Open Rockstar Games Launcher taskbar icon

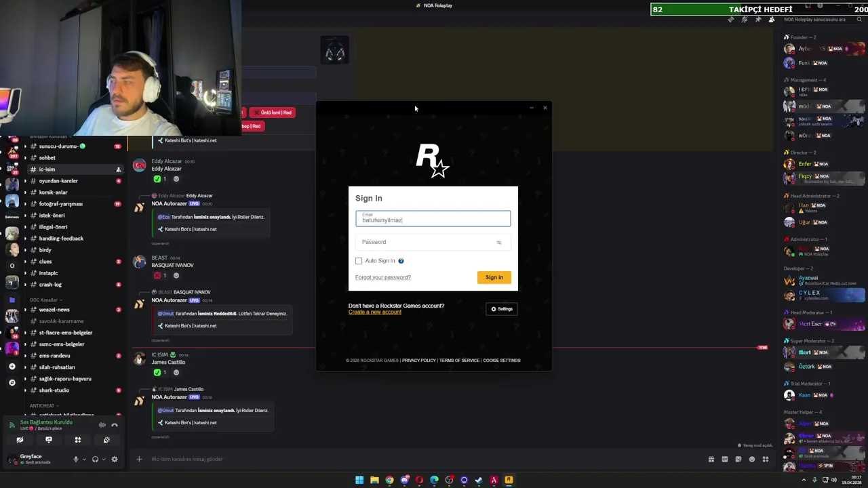509,481
